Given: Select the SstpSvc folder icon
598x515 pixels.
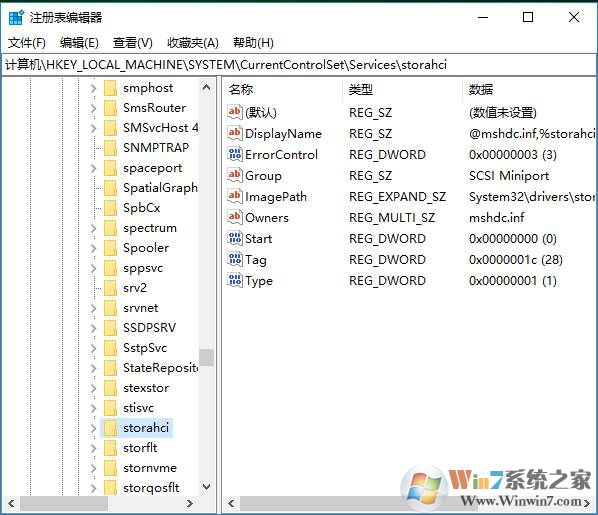Looking at the screenshot, I should (x=110, y=348).
